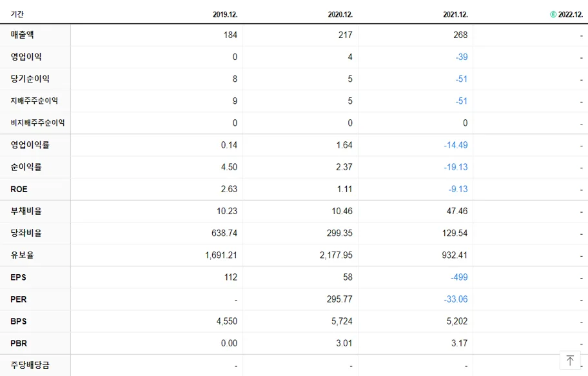This screenshot has height=376, width=588.
Task: Click the 2020.12. column header
Action: pos(340,14)
